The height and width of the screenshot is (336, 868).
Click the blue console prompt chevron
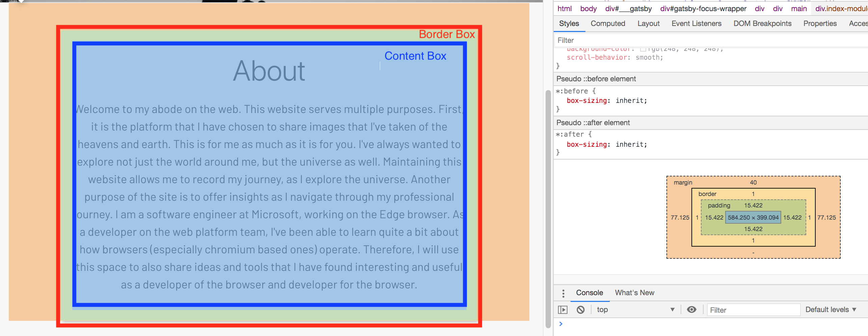coord(561,324)
